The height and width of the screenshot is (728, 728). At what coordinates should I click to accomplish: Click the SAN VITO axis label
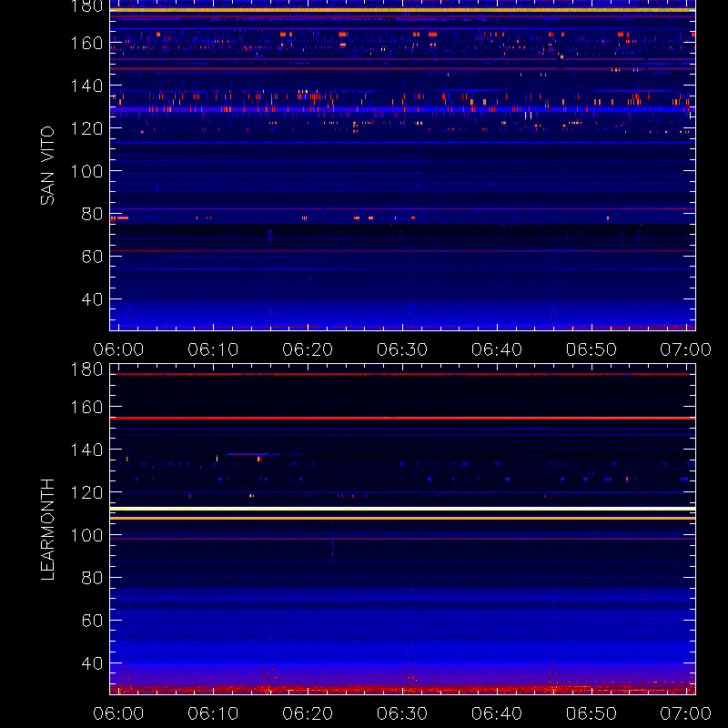[47, 166]
